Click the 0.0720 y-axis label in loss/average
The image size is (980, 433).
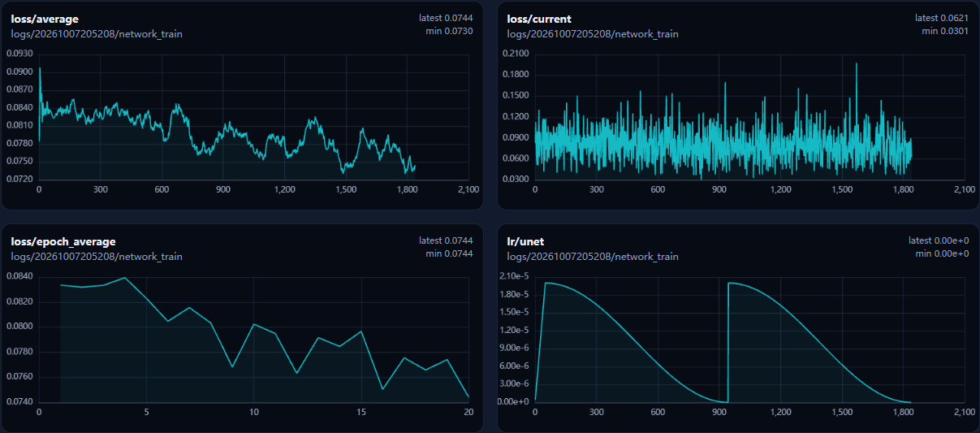coord(19,180)
